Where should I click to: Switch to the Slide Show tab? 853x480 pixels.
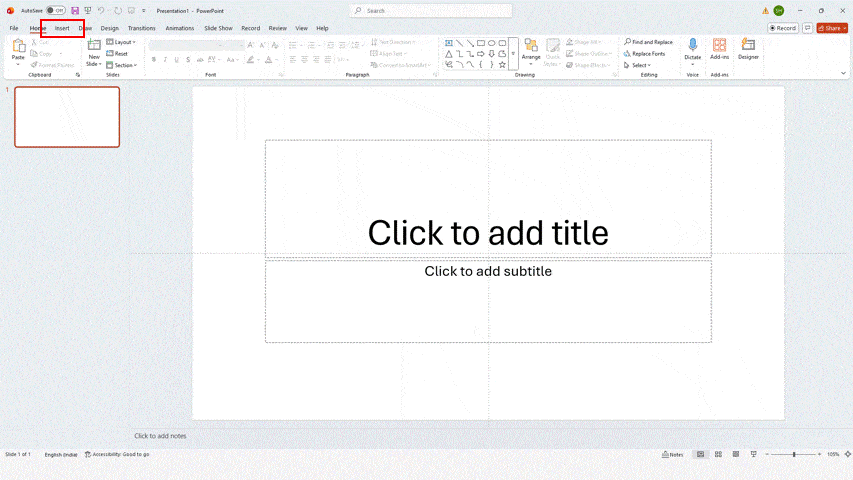[218, 28]
